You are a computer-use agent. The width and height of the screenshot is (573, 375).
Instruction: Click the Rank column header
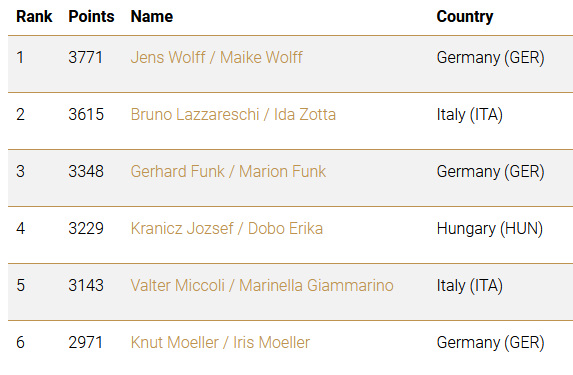pyautogui.click(x=34, y=16)
